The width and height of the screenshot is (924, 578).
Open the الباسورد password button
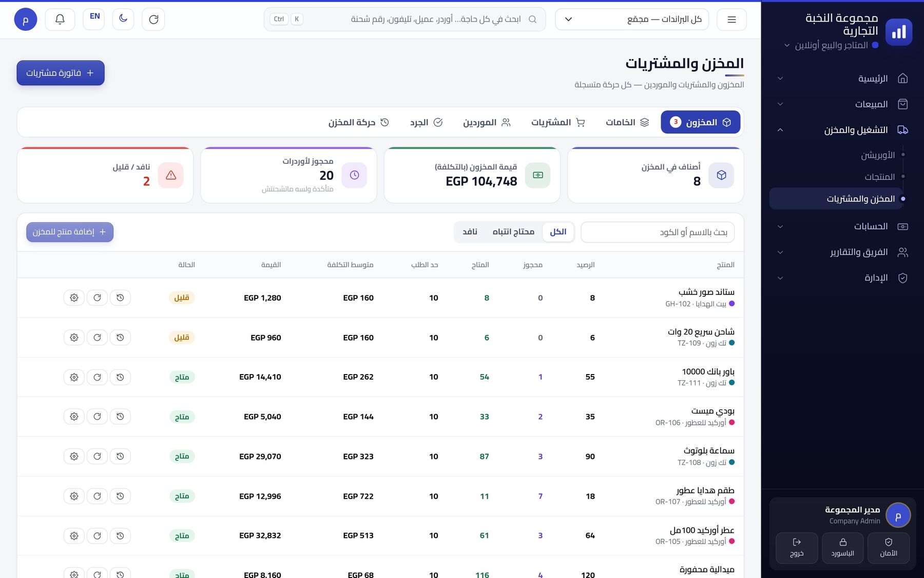[x=842, y=548]
